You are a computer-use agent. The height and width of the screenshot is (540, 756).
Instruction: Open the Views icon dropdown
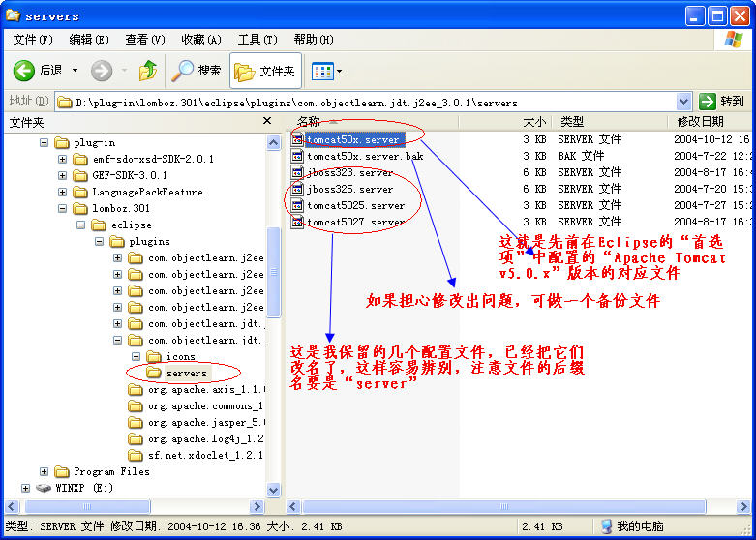tap(326, 71)
